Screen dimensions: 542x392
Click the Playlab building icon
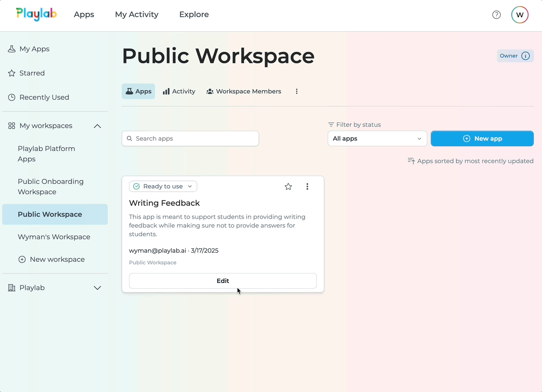(x=12, y=288)
